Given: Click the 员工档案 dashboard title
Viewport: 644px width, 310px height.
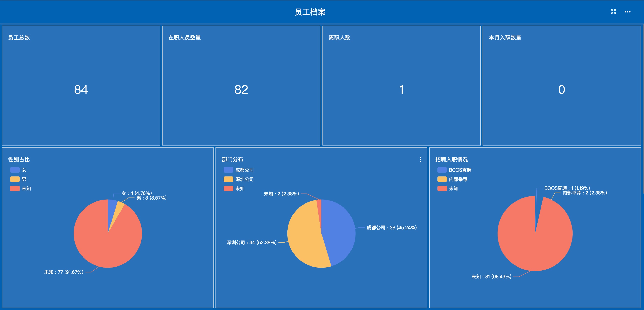Looking at the screenshot, I should tap(310, 12).
